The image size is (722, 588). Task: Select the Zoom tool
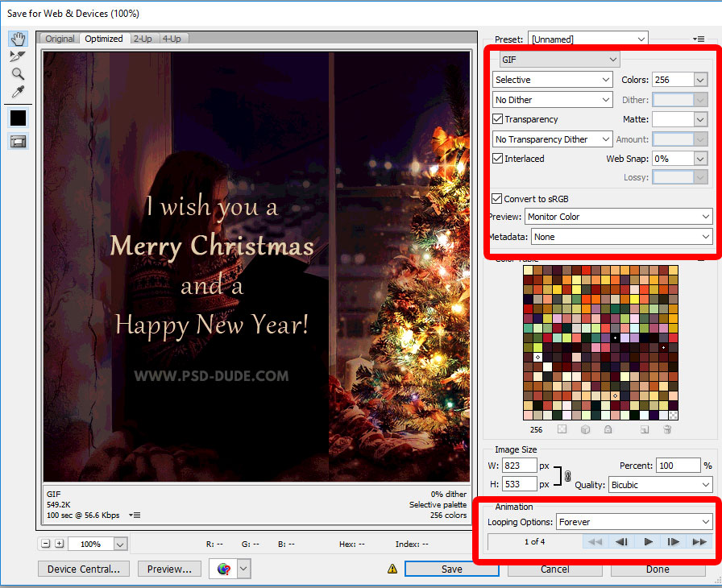tap(18, 74)
